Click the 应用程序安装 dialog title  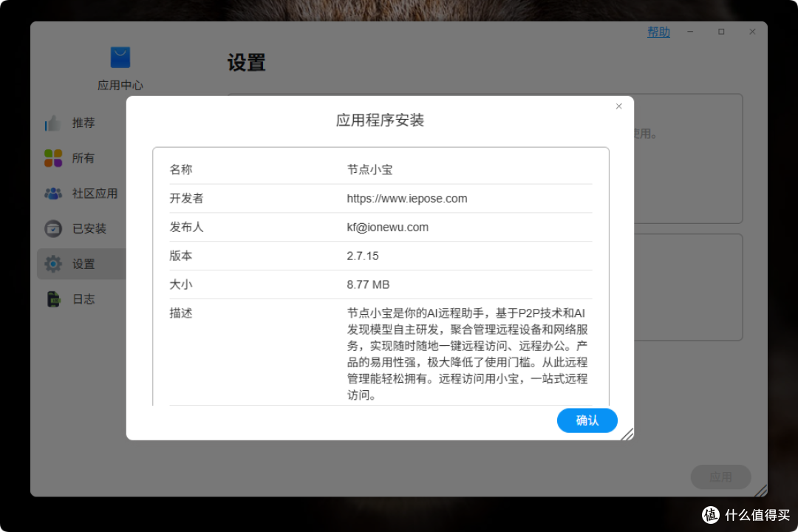pyautogui.click(x=380, y=120)
